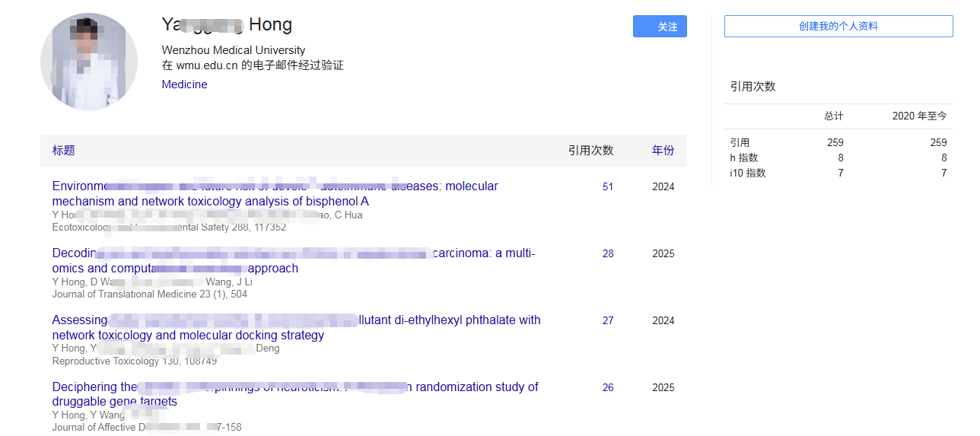This screenshot has width=980, height=436.
Task: View the 28 citations link
Action: [x=607, y=254]
